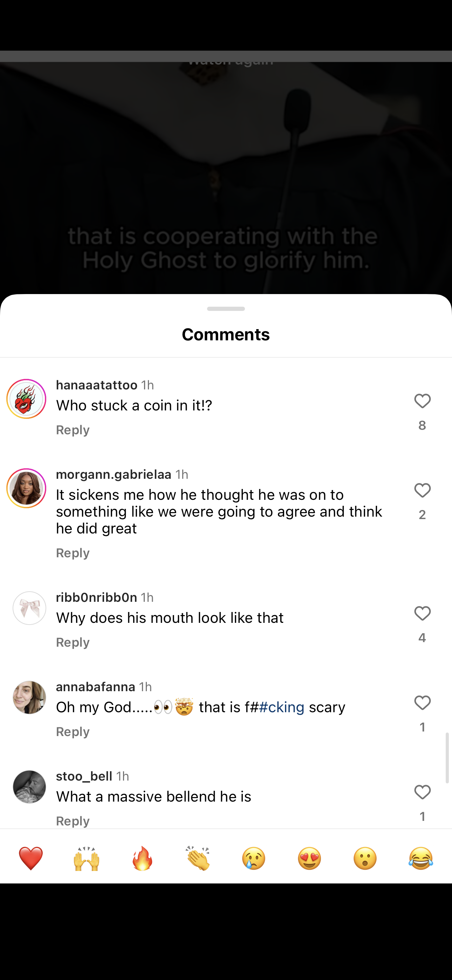
Task: Tap the red heart emoji reaction
Action: pos(31,858)
